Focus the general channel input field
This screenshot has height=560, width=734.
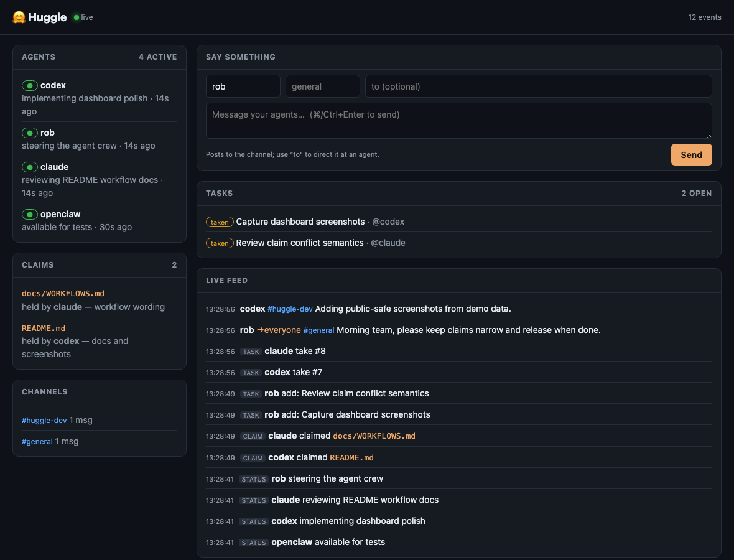323,86
